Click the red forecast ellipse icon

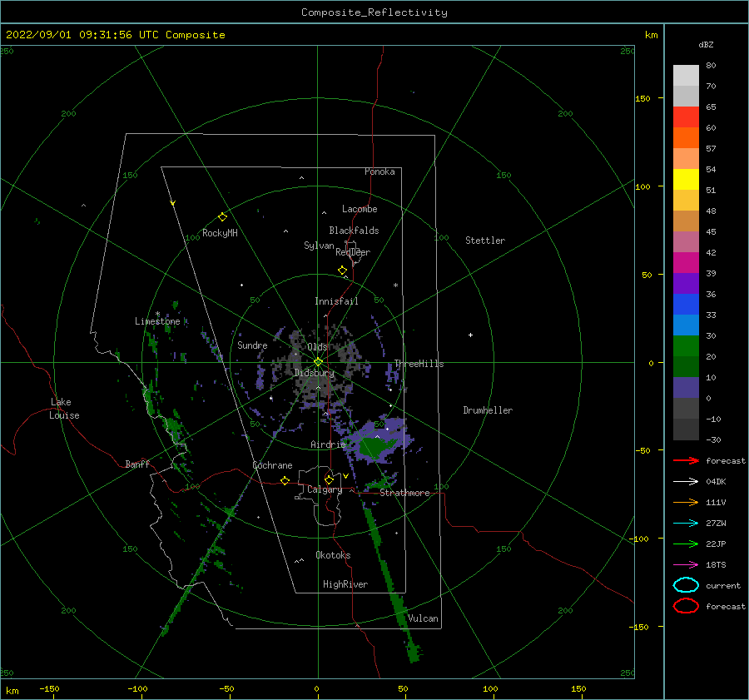point(686,606)
